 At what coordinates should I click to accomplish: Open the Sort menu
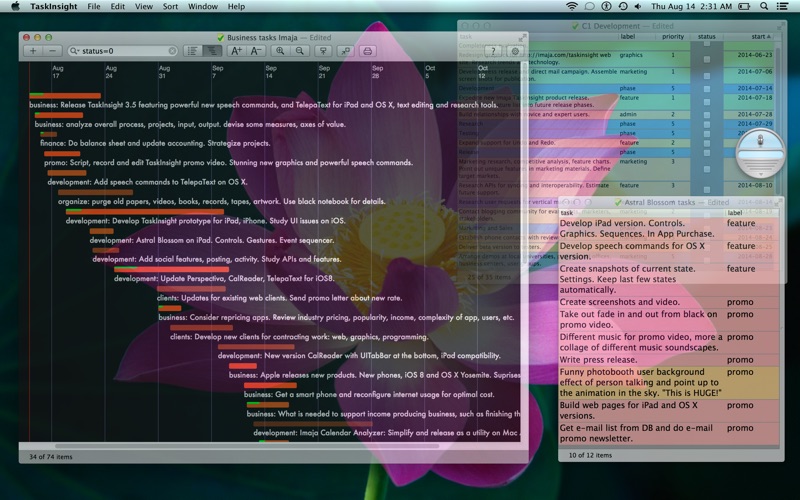(170, 6)
